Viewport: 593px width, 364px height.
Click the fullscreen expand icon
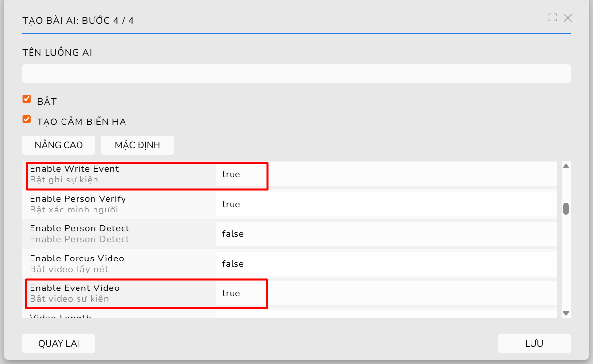pos(552,18)
